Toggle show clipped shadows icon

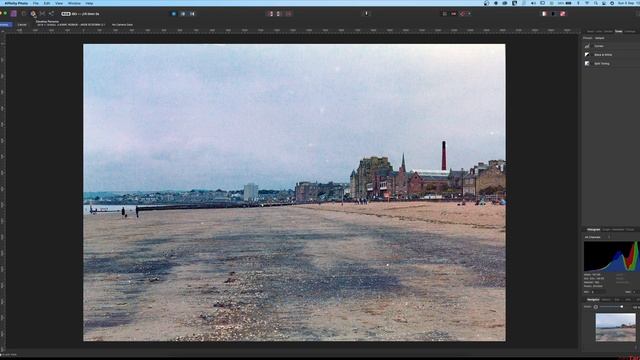pyautogui.click(x=553, y=13)
